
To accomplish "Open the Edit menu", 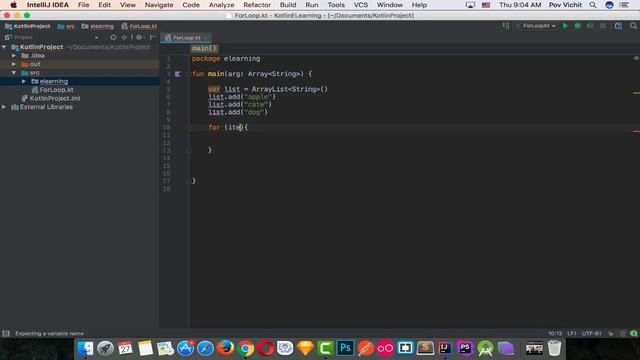I will (x=104, y=5).
